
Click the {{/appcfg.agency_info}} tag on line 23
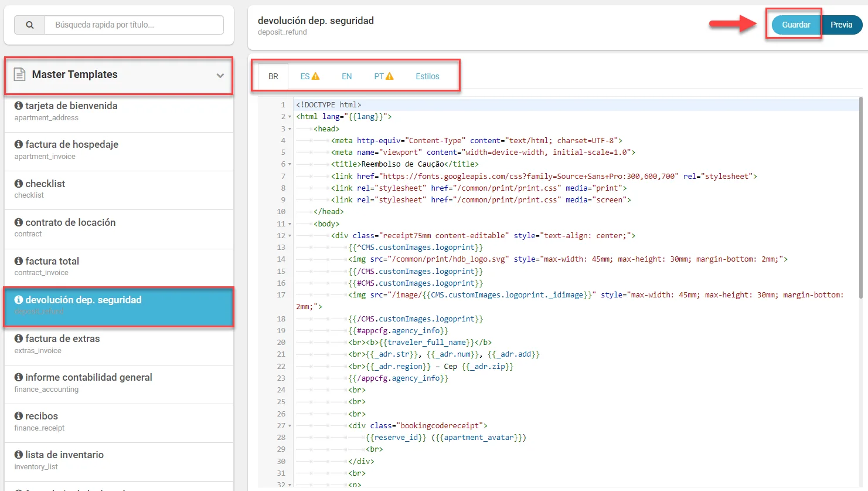click(399, 378)
